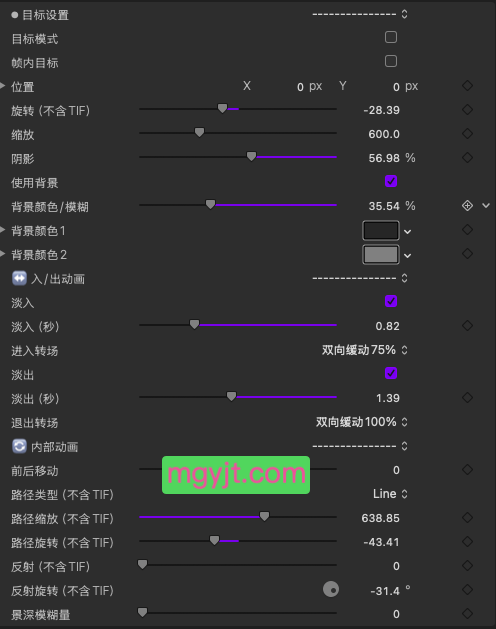The image size is (496, 629).
Task: Open 内部动画 dashed popup menu
Action: click(x=360, y=446)
